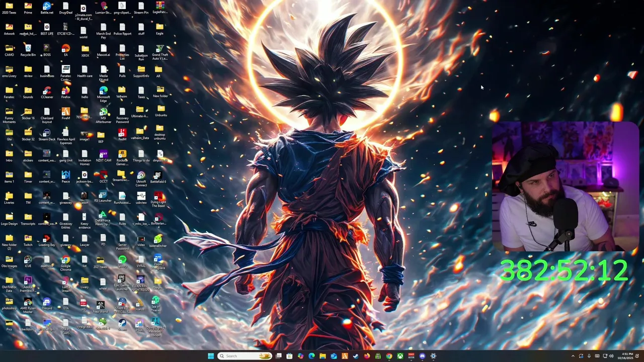Viewport: 644px width, 362px height.
Task: Select the EA app shortcut
Action: click(x=65, y=51)
